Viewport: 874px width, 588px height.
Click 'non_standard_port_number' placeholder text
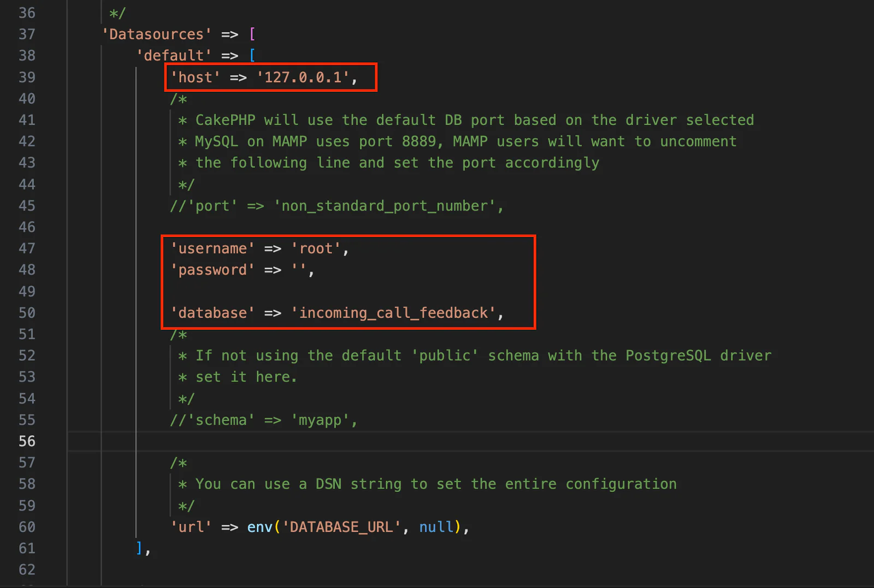385,206
